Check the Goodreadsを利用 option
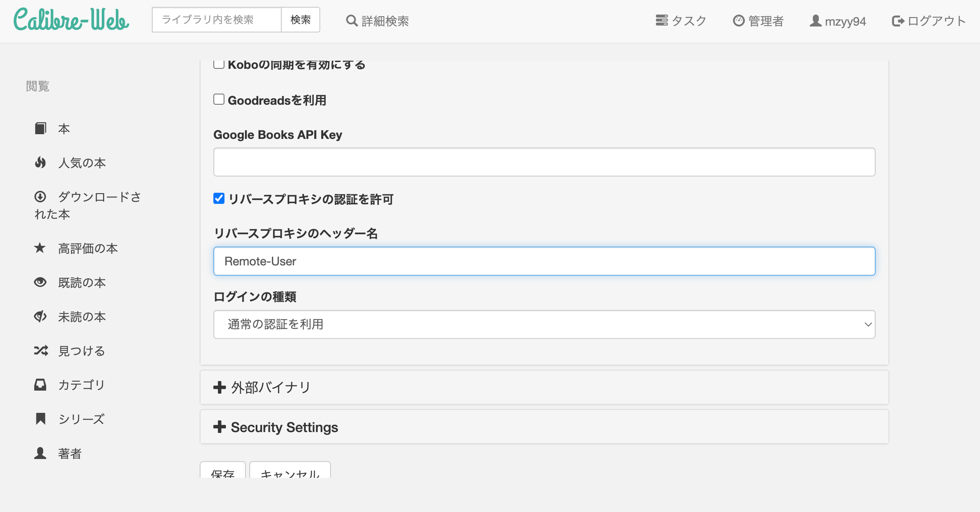980x512 pixels. 219,99
